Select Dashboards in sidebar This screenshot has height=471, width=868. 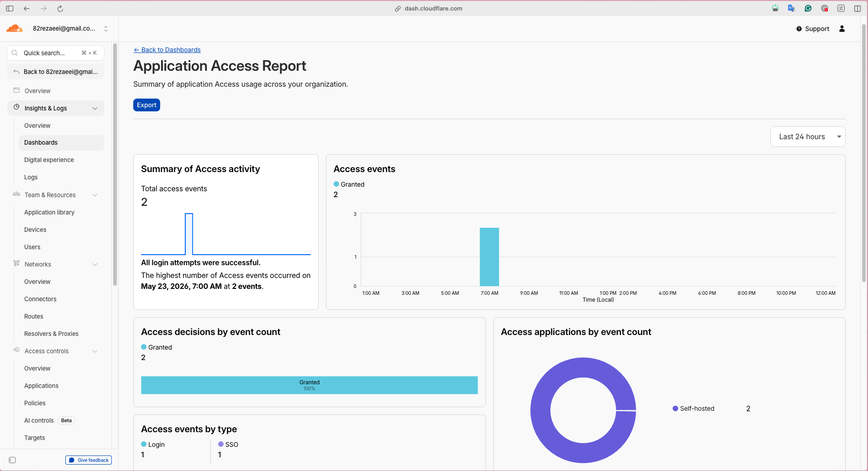pyautogui.click(x=61, y=142)
